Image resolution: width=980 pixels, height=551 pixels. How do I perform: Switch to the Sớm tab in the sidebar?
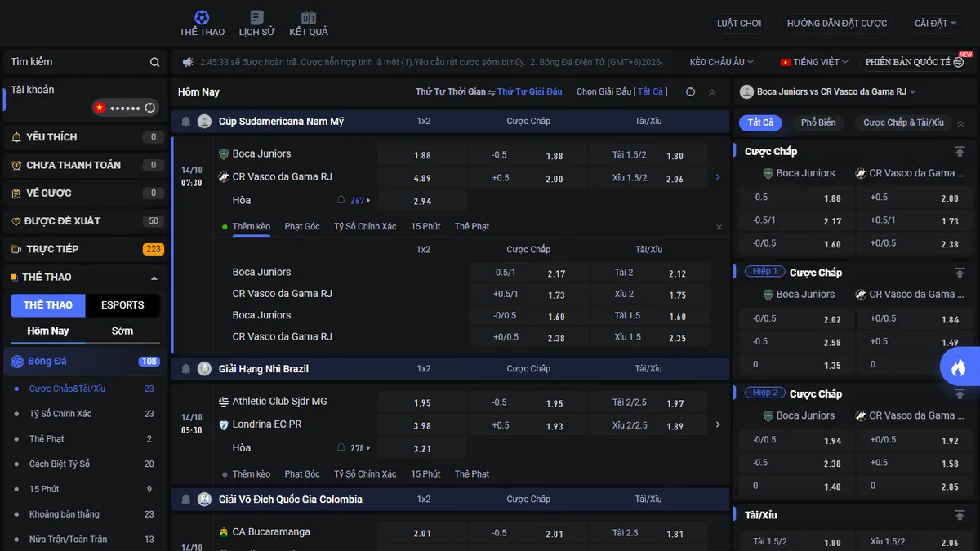point(122,331)
